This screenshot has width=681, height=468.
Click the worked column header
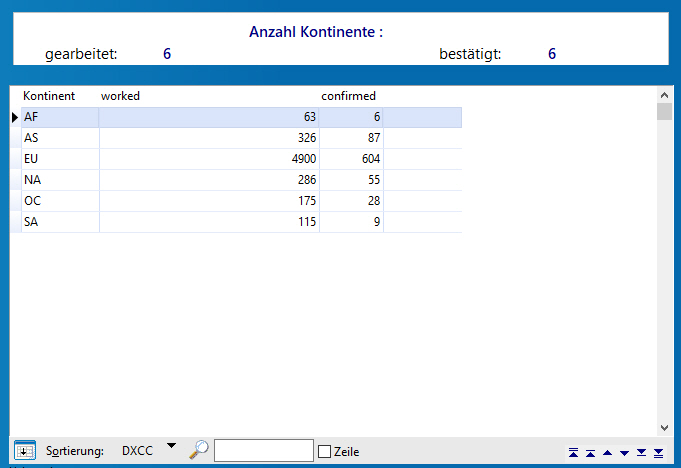120,96
